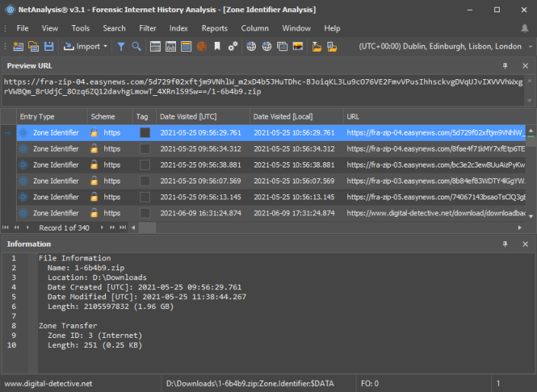The height and width of the screenshot is (392, 537).
Task: Click the toolbar overflow arrow at far right
Action: (x=530, y=46)
